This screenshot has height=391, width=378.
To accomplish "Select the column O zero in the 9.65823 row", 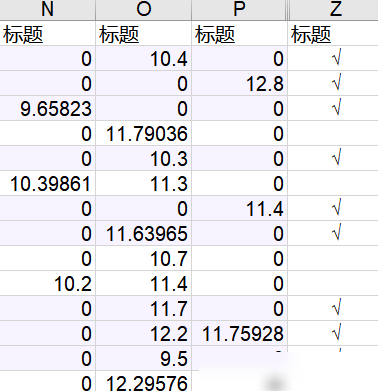I will point(143,108).
